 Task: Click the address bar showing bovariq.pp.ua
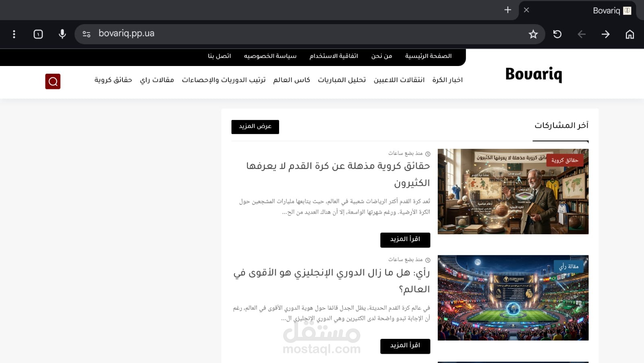pyautogui.click(x=309, y=34)
